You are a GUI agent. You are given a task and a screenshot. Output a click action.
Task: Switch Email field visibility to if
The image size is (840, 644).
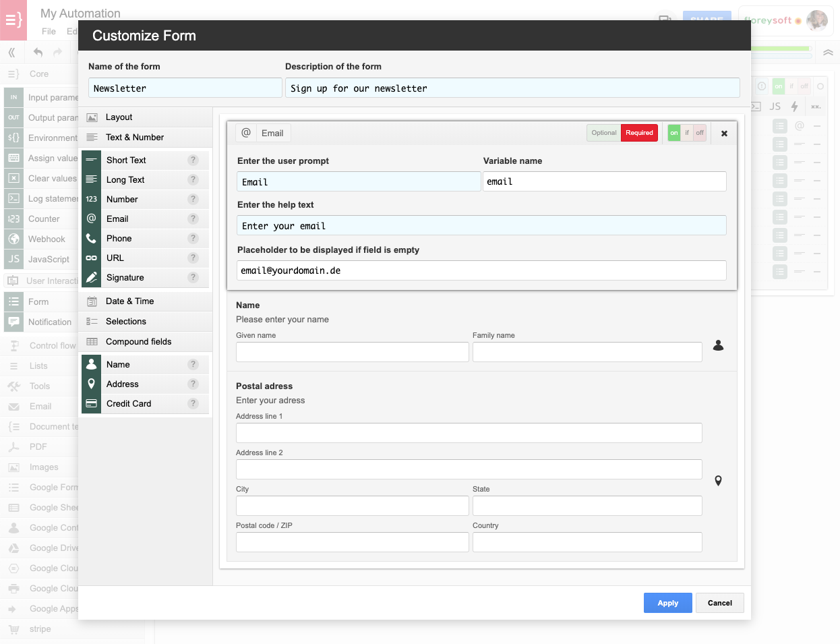[x=687, y=133]
